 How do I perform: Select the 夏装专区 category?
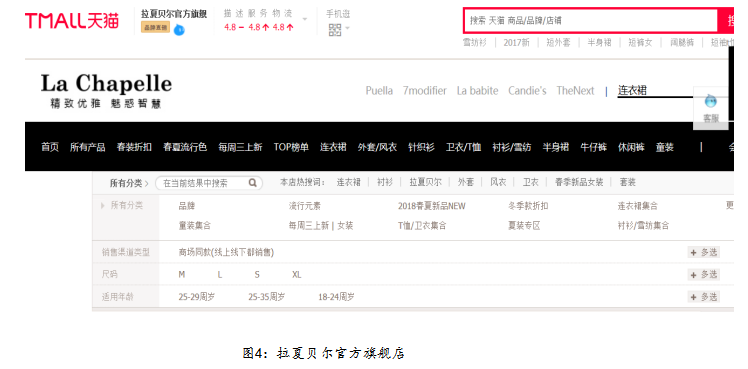tap(524, 226)
